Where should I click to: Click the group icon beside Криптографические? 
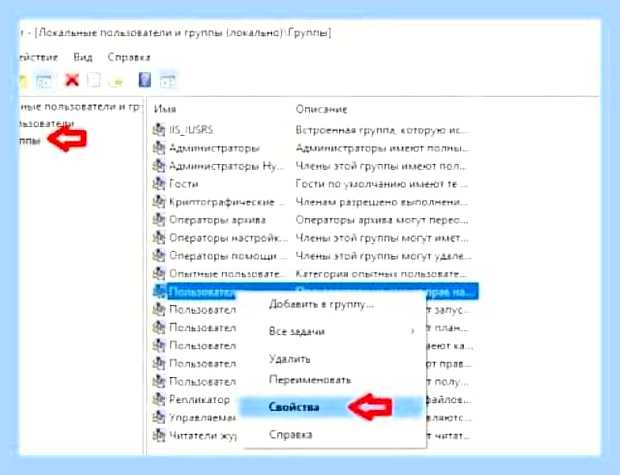[159, 202]
